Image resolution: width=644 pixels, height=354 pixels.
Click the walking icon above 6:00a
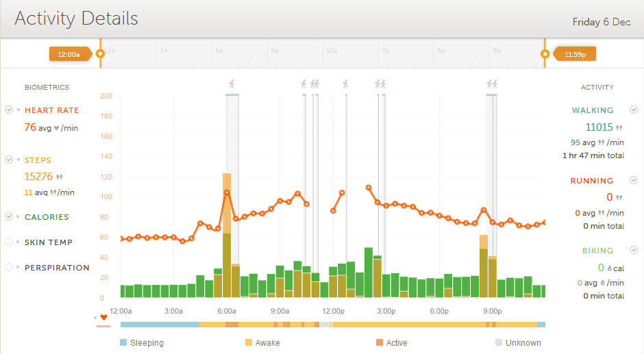pyautogui.click(x=232, y=84)
